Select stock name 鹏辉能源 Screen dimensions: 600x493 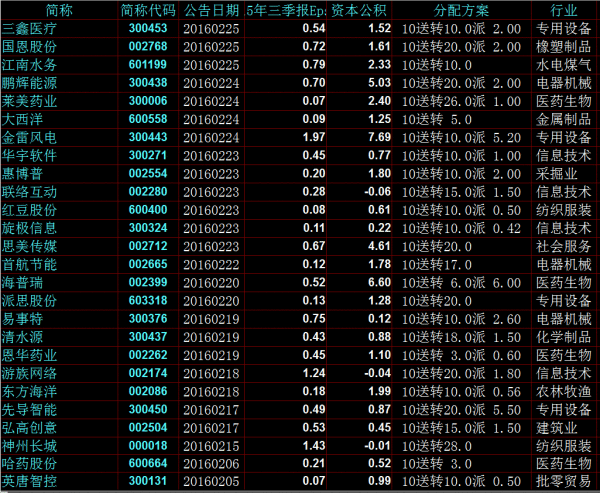point(29,83)
